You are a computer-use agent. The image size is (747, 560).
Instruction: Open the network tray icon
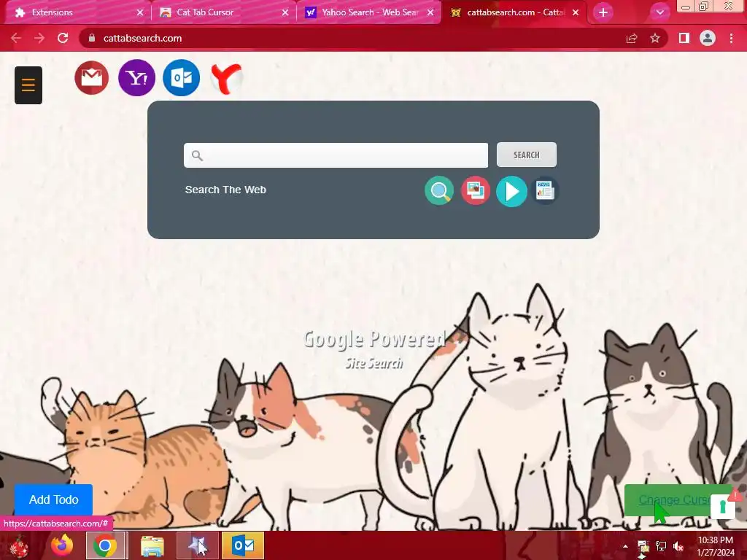pyautogui.click(x=661, y=546)
